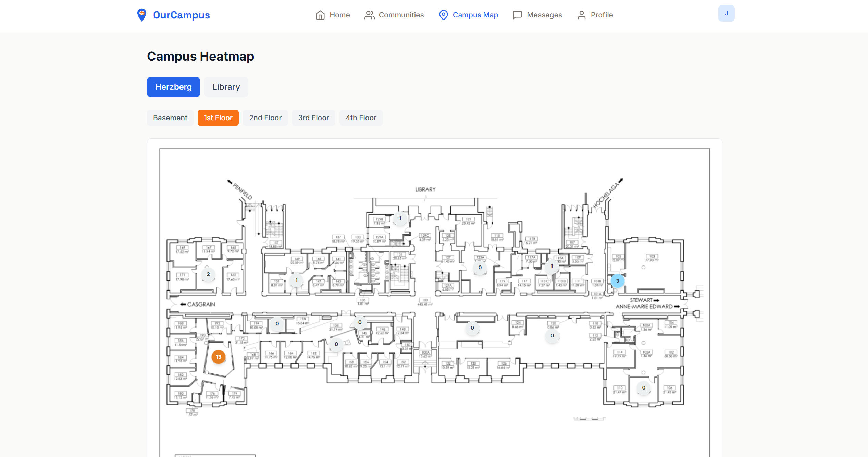Open the 4th Floor view
868x457 pixels.
pyautogui.click(x=361, y=118)
